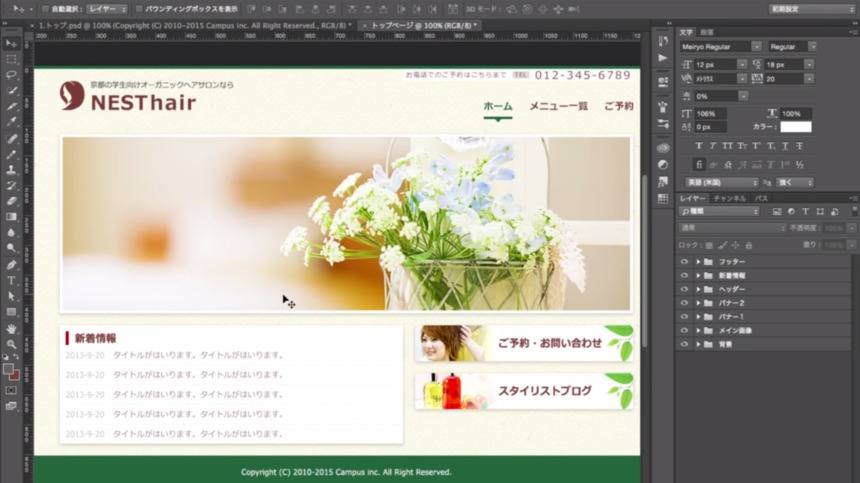Hide the 背景 layer group
860x483 pixels.
pos(684,344)
